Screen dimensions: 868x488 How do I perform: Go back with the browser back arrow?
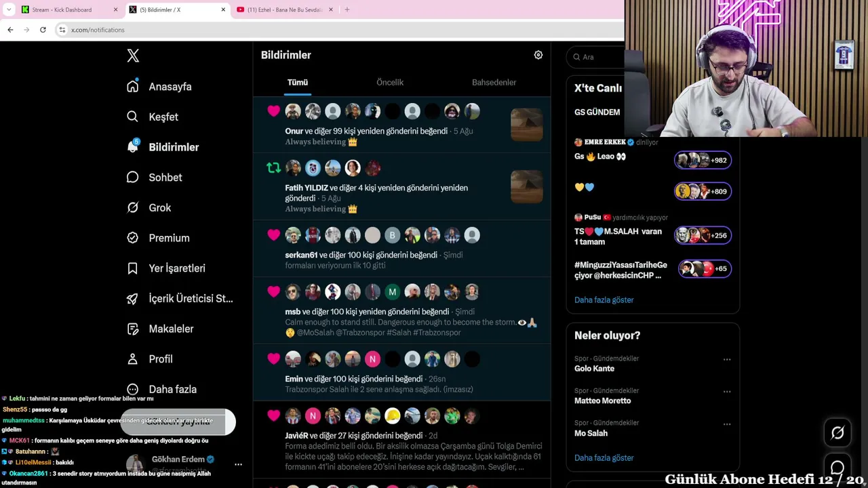[x=10, y=30]
